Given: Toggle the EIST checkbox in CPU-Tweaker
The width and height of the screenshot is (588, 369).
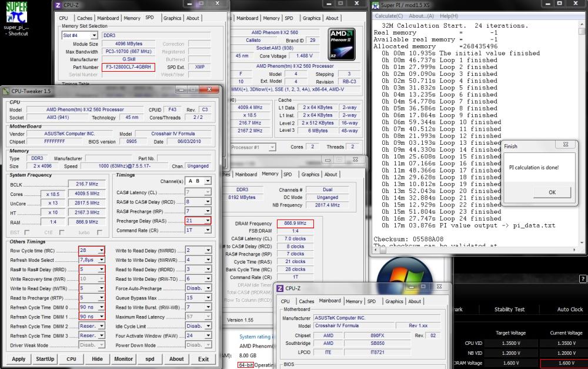Looking at the screenshot, I should point(27,232).
